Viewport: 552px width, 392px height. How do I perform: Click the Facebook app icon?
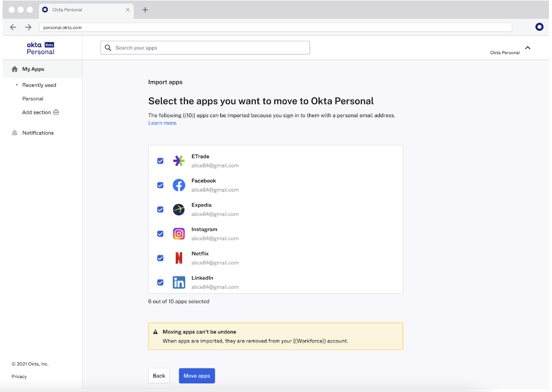pos(179,185)
